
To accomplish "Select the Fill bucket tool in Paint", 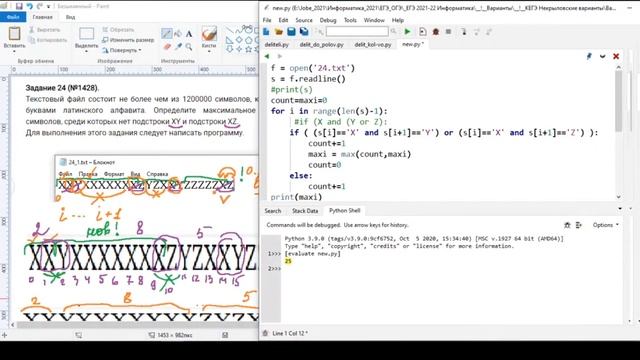I will 178,34.
